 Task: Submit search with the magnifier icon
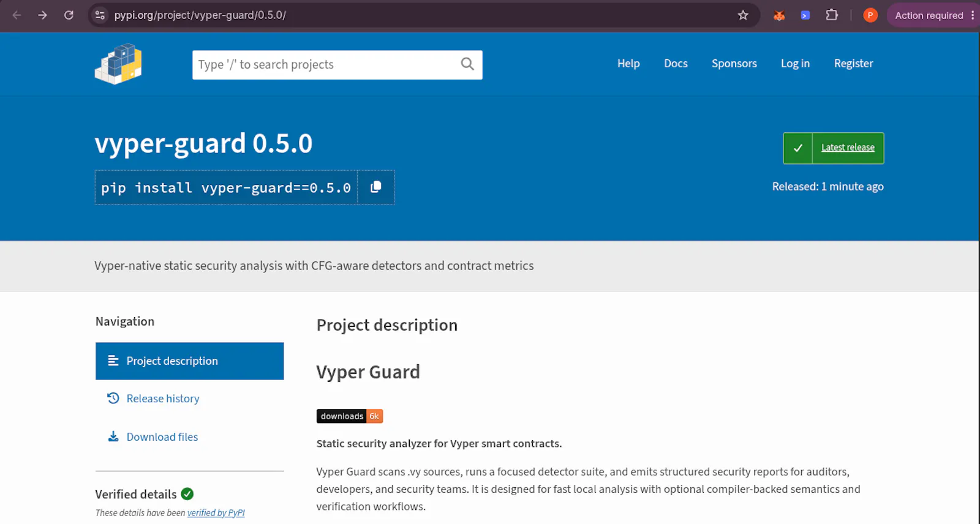click(467, 64)
